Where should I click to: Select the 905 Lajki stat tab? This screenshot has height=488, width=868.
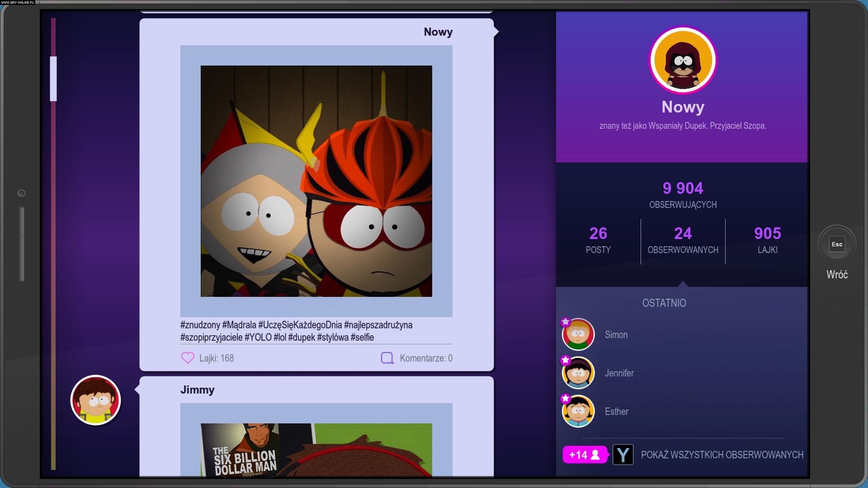tap(767, 241)
